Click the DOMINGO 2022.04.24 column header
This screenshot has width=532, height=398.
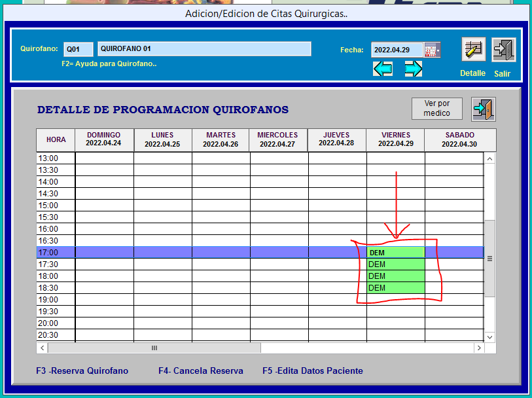(104, 139)
